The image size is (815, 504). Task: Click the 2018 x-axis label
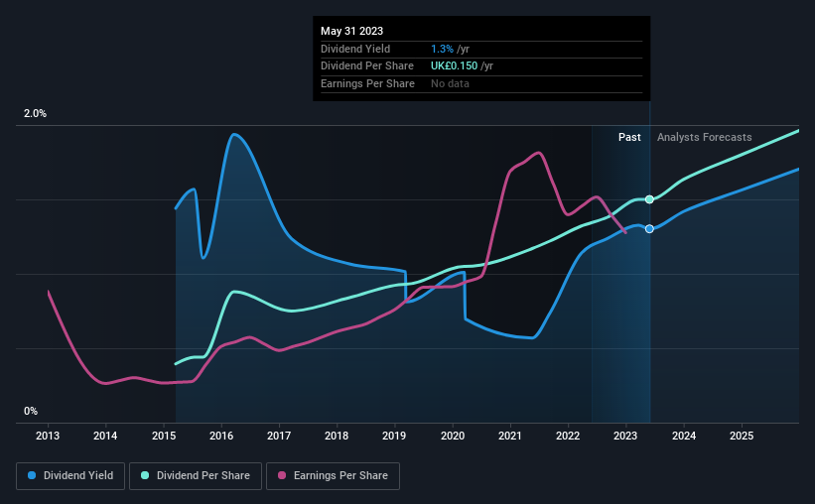[337, 436]
